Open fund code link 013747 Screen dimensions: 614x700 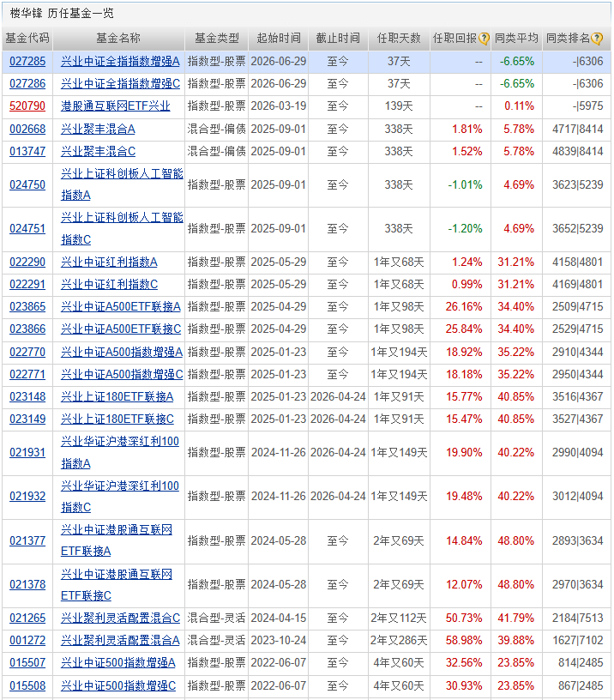27,152
